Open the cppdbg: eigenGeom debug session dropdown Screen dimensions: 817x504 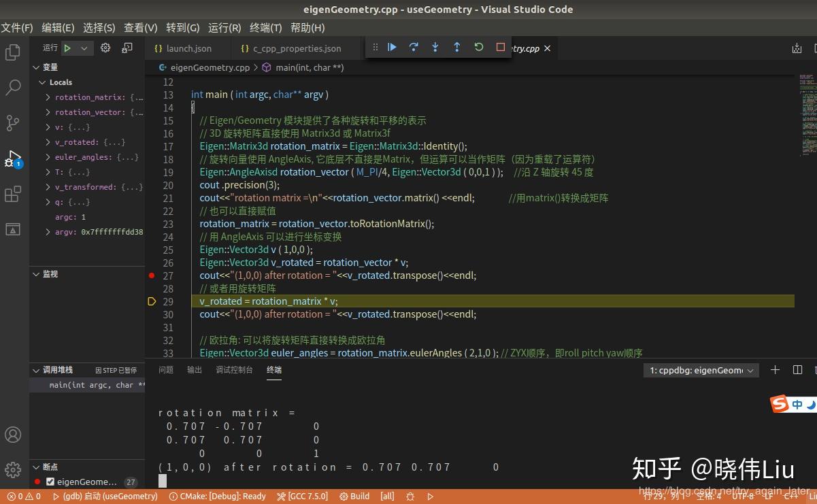point(700,370)
